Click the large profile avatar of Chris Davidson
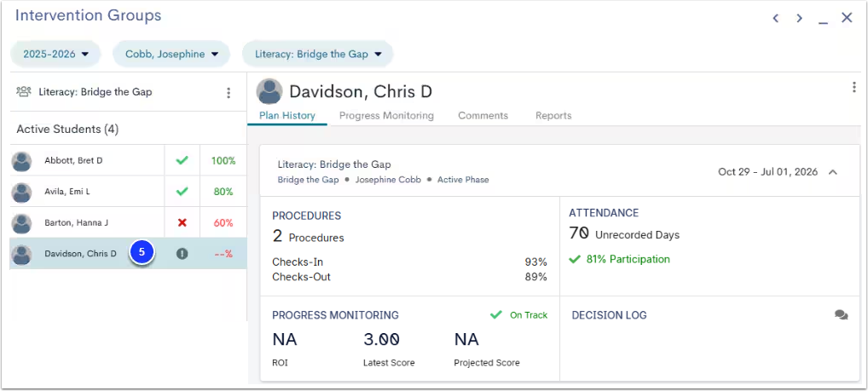868x391 pixels. [269, 91]
